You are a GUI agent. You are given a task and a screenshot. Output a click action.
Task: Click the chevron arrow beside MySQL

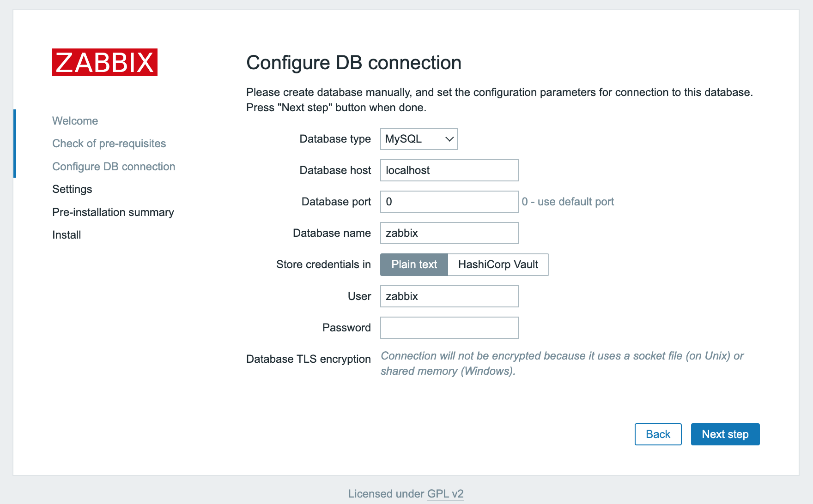click(x=449, y=139)
